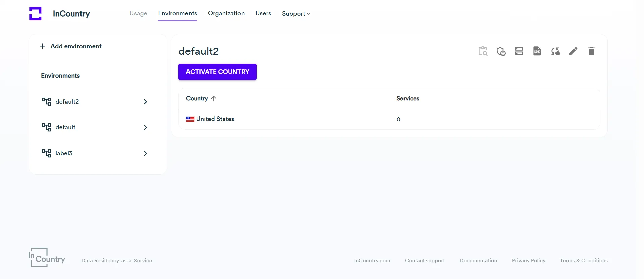
Task: Open the shield user access icon
Action: pos(501,51)
